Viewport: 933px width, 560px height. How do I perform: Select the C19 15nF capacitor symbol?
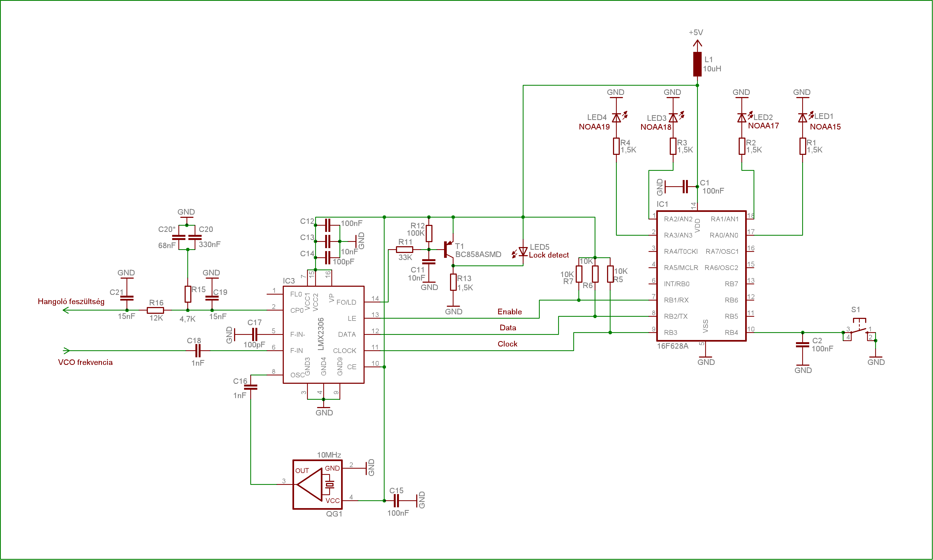(212, 298)
